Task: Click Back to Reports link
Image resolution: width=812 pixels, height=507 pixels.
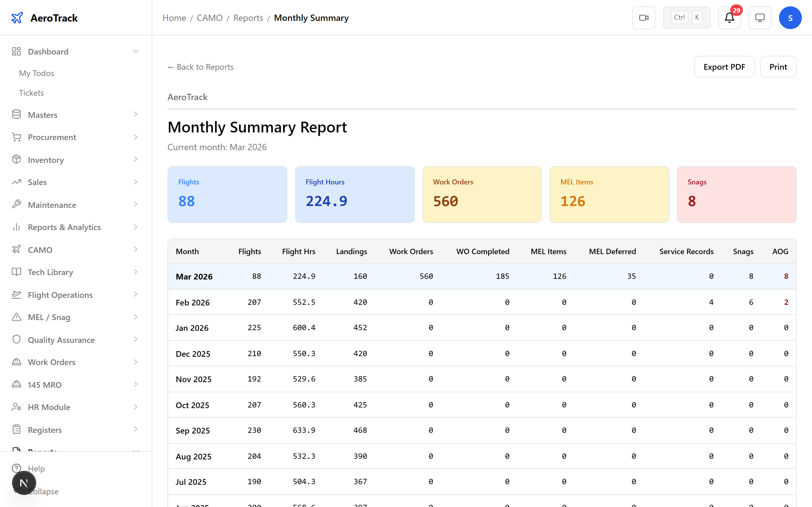Action: (201, 67)
